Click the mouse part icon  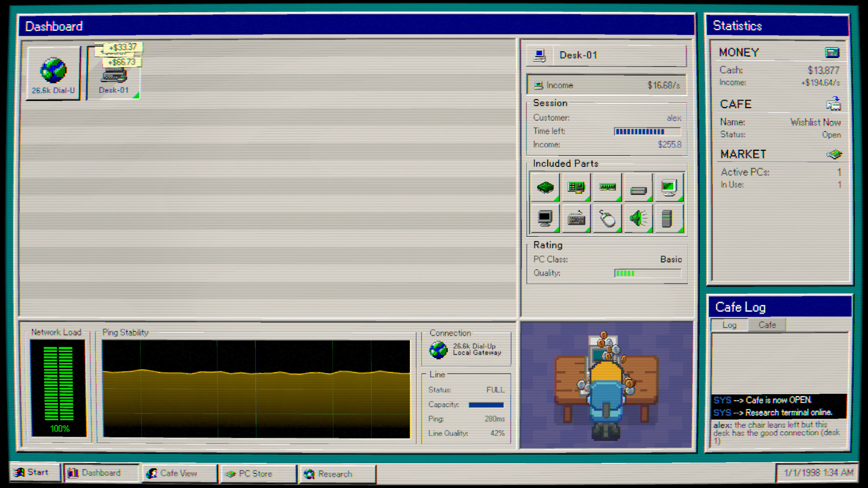tap(607, 218)
